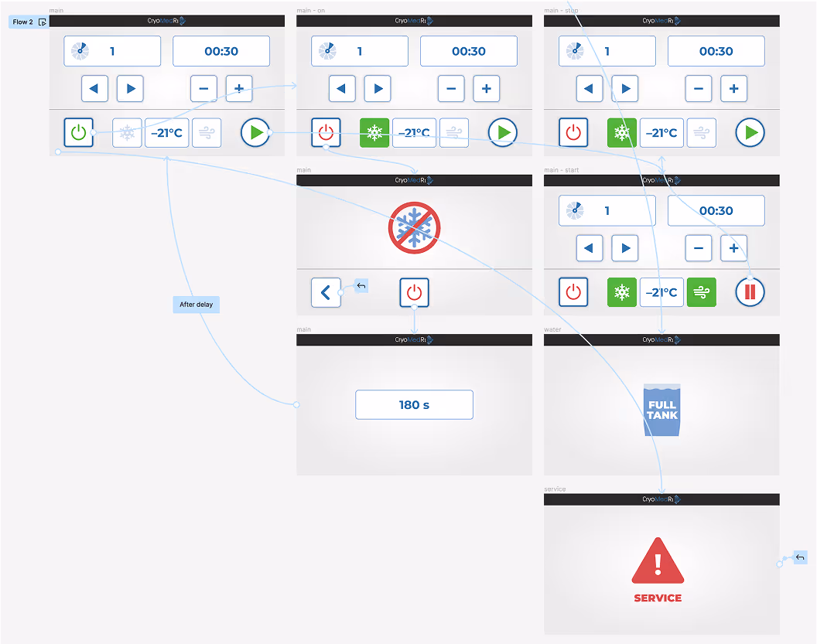
Task: Select the 00:30 time field in top-left main frame
Action: pyautogui.click(x=221, y=51)
